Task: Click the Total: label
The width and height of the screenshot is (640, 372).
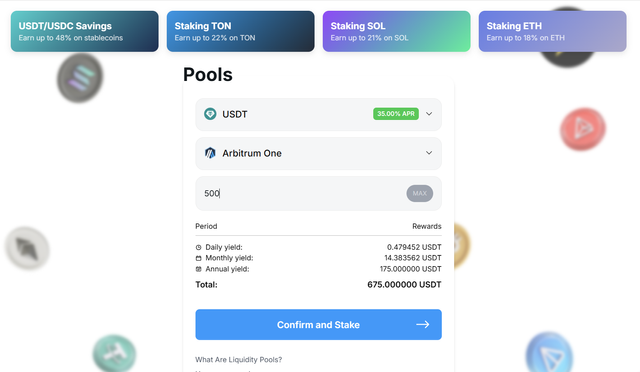Action: (206, 285)
